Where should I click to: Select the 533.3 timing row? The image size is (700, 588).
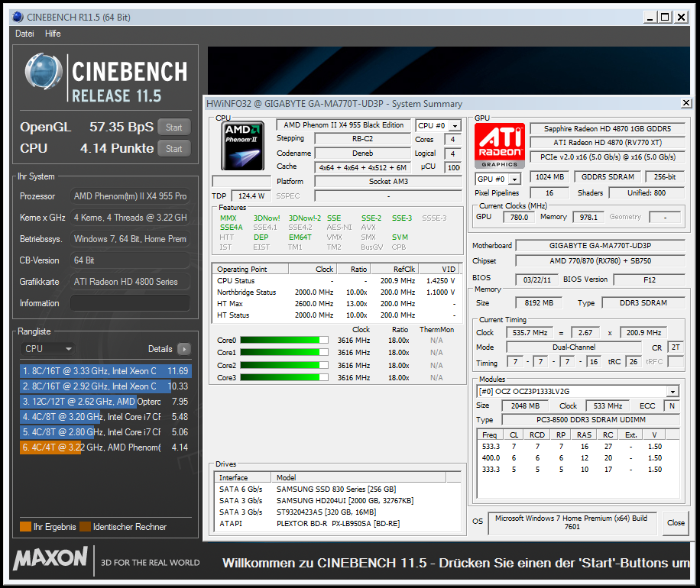pos(578,446)
